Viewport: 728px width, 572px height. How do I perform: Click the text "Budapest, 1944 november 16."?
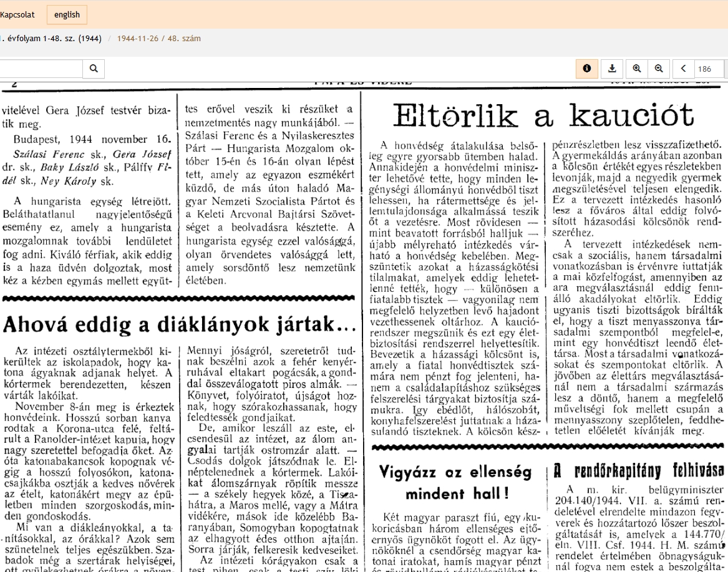[x=92, y=139]
